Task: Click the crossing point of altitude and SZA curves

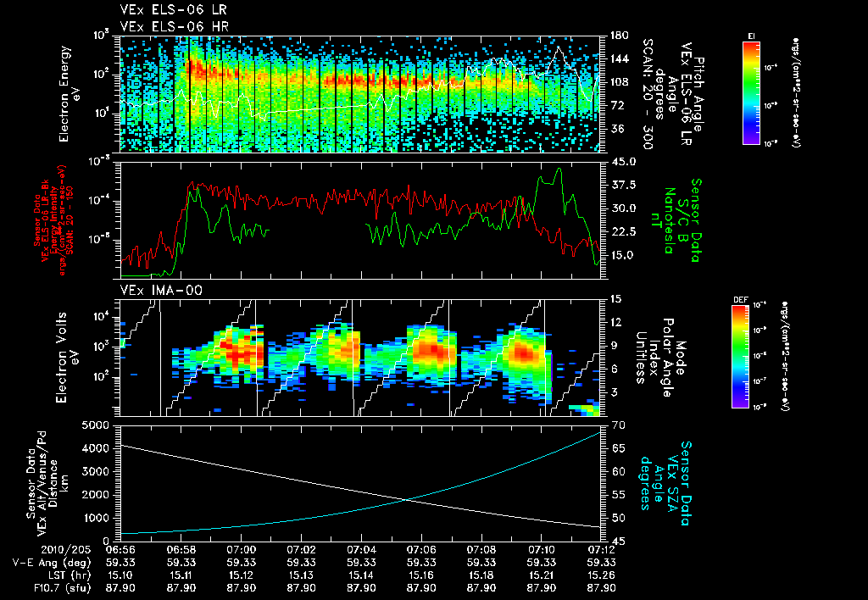Action: pyautogui.click(x=408, y=500)
